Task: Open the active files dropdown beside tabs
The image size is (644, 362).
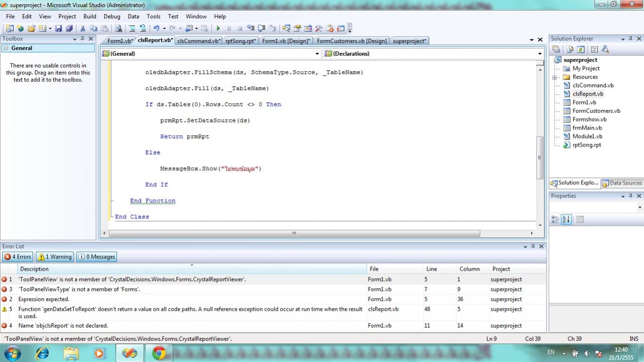Action: 532,40
